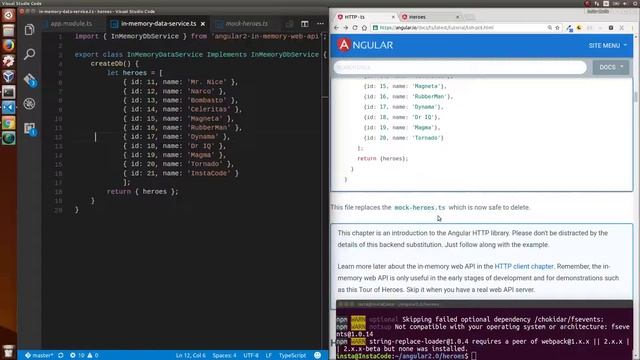Close the Heroes browser tab
The width and height of the screenshot is (640, 360).
coord(458,17)
